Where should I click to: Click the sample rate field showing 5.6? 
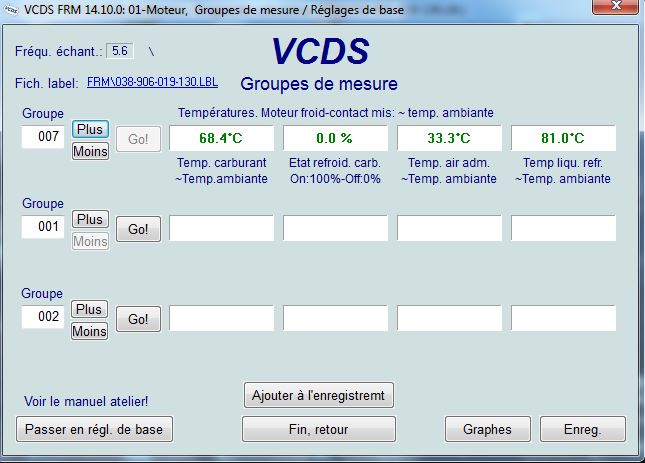(x=120, y=51)
